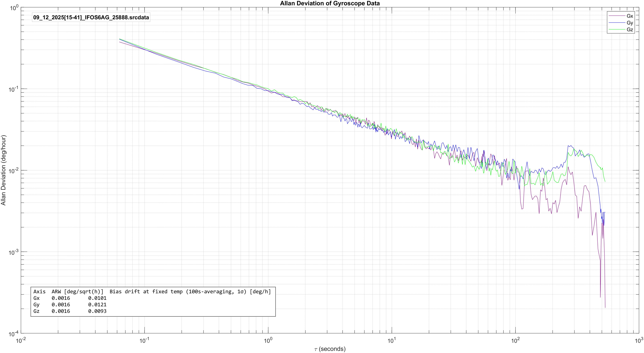Click the ARW table header row text

(x=152, y=291)
